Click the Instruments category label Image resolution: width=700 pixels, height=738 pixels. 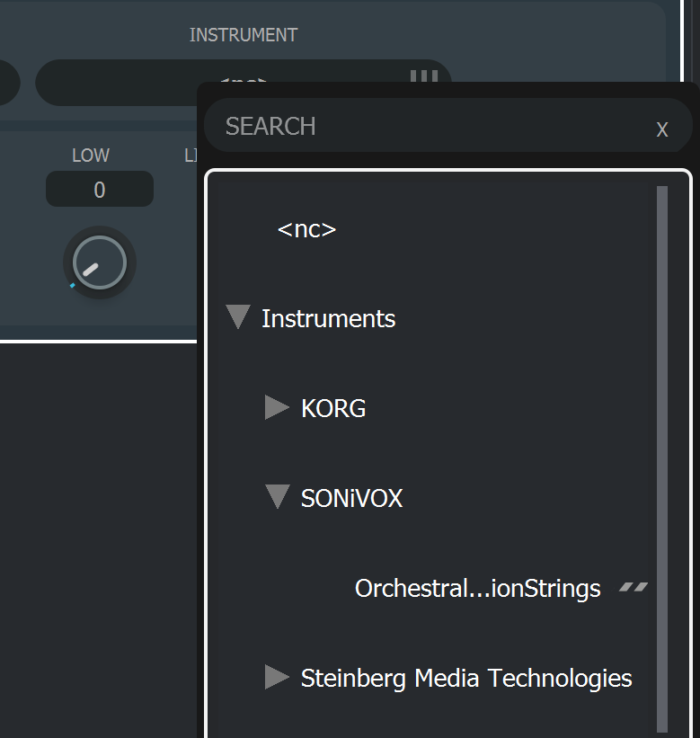[x=328, y=318]
